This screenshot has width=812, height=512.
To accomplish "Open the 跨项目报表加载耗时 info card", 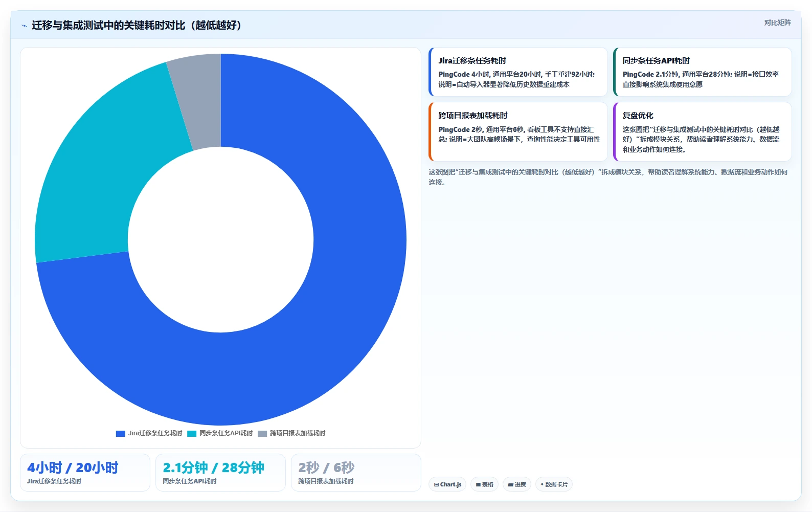I will coord(518,132).
